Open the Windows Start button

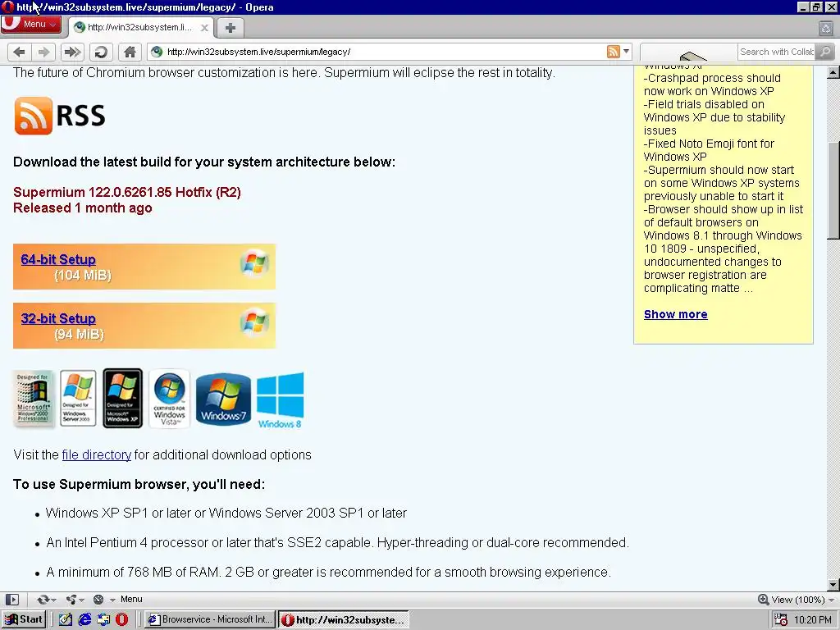[24, 620]
